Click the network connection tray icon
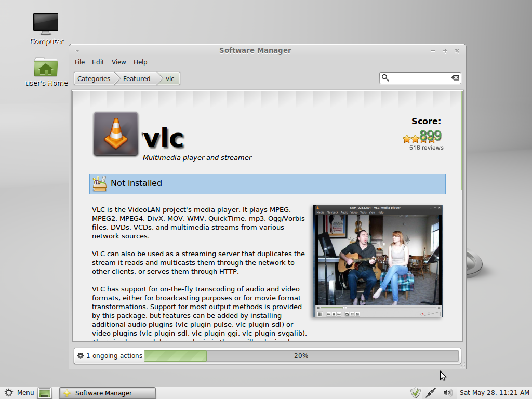This screenshot has width=532, height=399. [431, 393]
